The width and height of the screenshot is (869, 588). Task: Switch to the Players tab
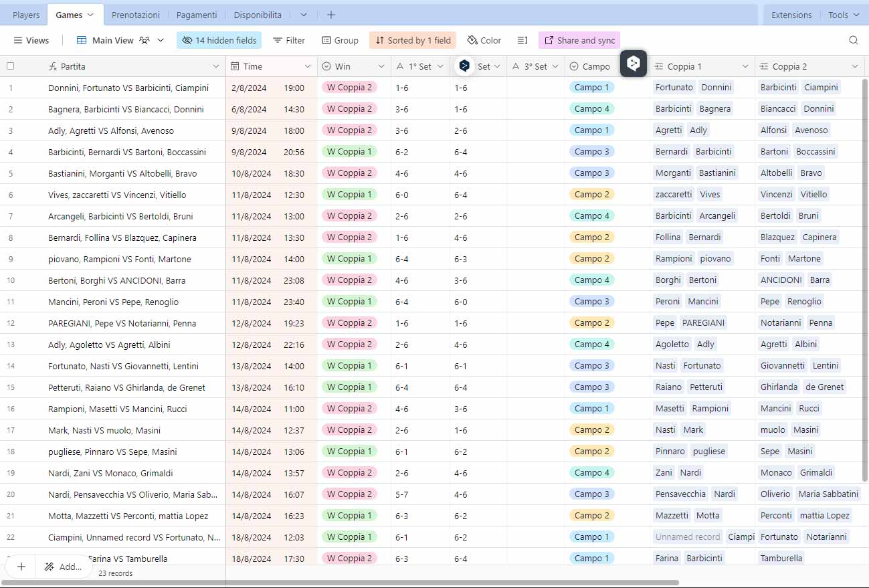[x=26, y=15]
